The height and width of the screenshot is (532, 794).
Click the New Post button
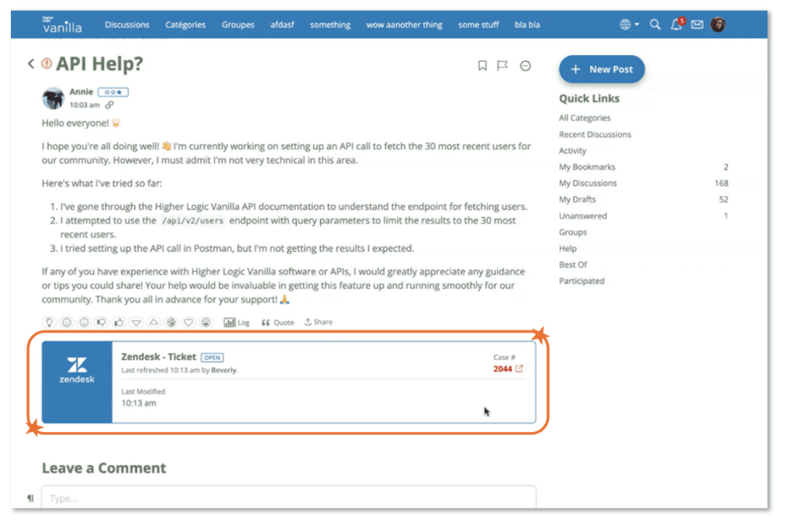point(602,69)
